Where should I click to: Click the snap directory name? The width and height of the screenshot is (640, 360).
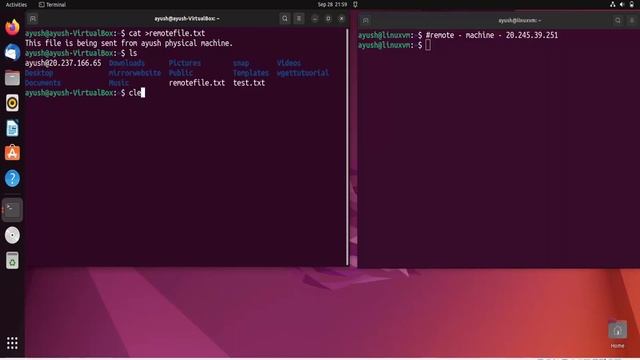(x=241, y=63)
